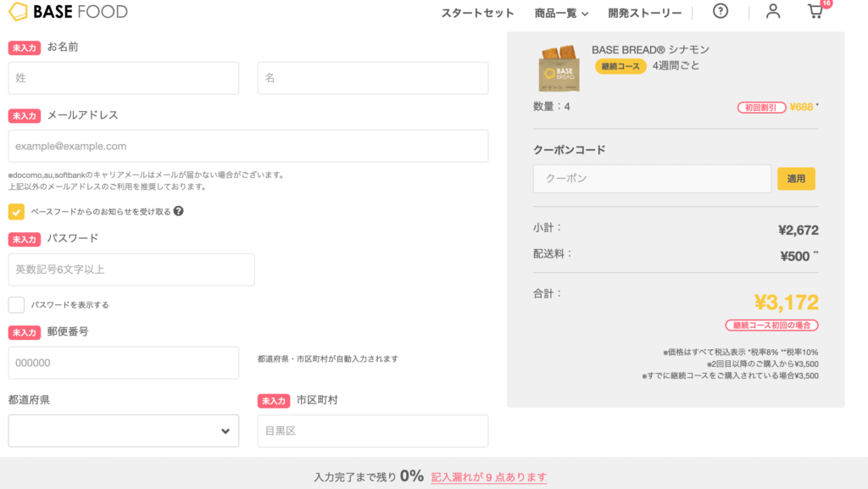Image resolution: width=868 pixels, height=489 pixels.
Task: Focus the クーポン code field
Action: point(652,179)
